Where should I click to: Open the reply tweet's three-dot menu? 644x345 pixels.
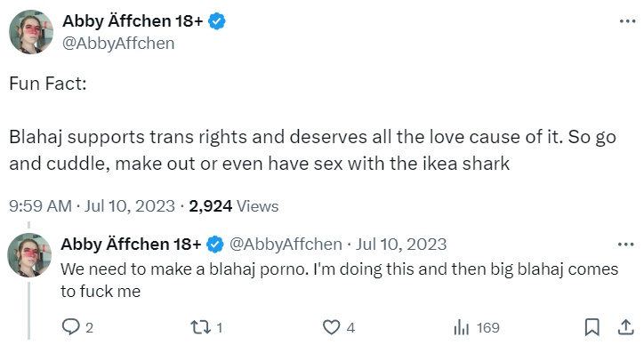pos(626,245)
